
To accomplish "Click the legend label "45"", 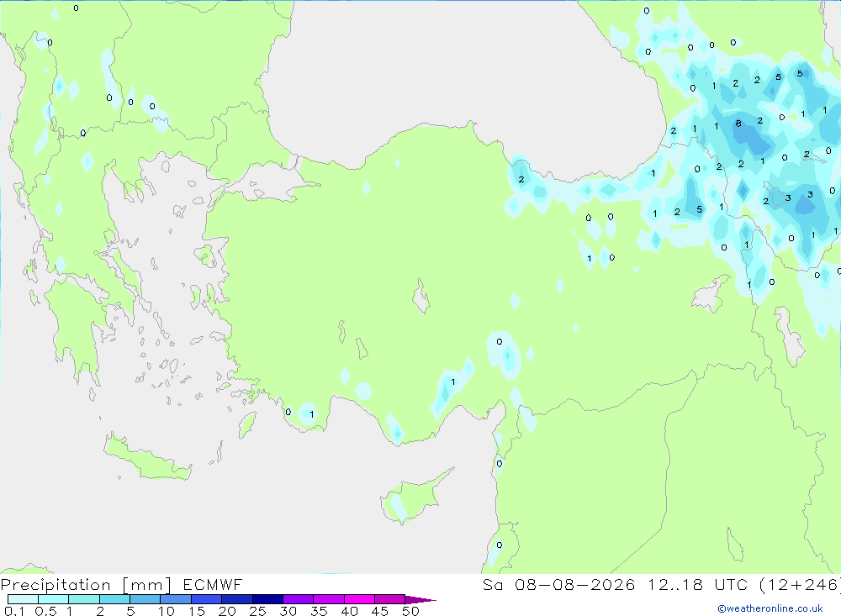I will tap(380, 611).
